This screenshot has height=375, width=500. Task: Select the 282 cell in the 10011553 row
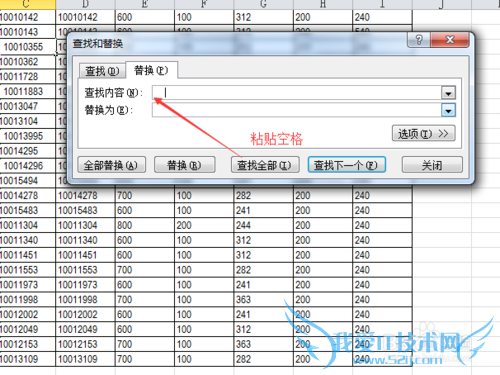tap(264, 270)
